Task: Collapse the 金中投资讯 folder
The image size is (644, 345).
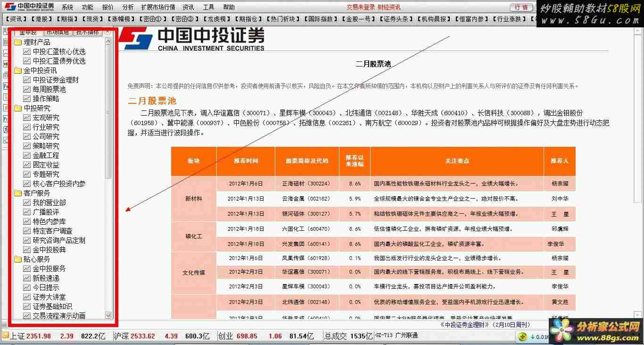Action: (x=18, y=70)
